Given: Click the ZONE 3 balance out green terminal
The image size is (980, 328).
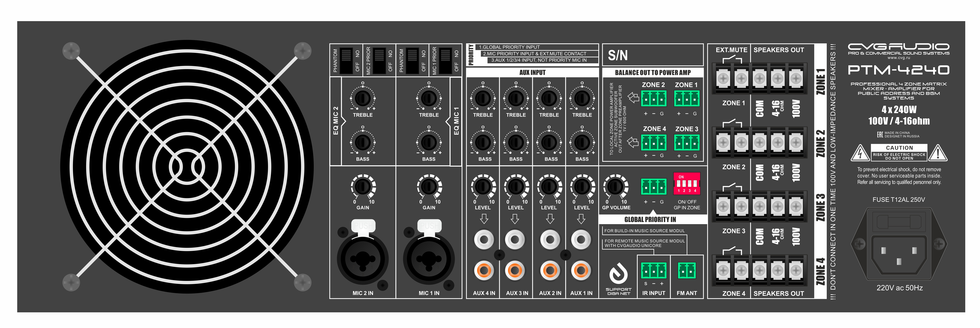Looking at the screenshot, I should click(x=687, y=143).
